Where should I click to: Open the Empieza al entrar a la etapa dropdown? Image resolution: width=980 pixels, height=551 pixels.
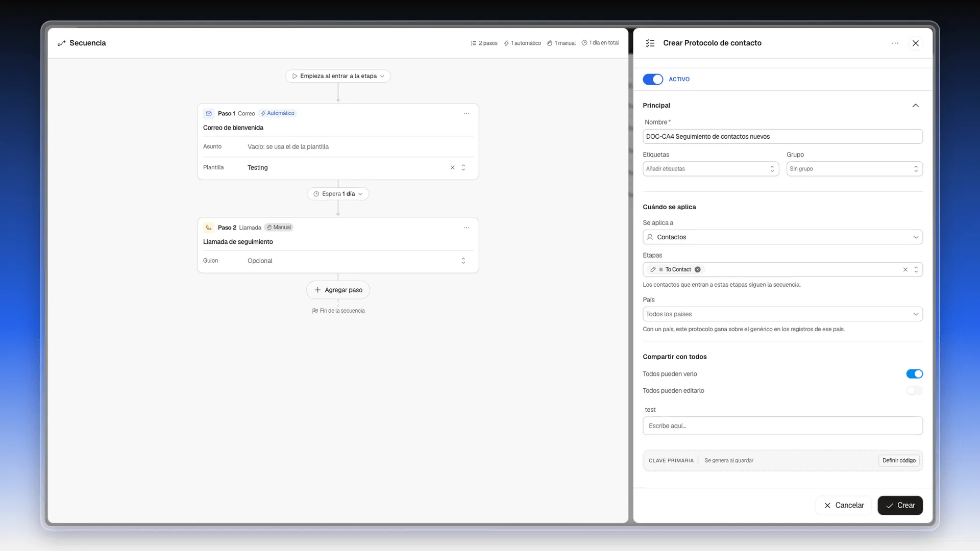coord(338,76)
